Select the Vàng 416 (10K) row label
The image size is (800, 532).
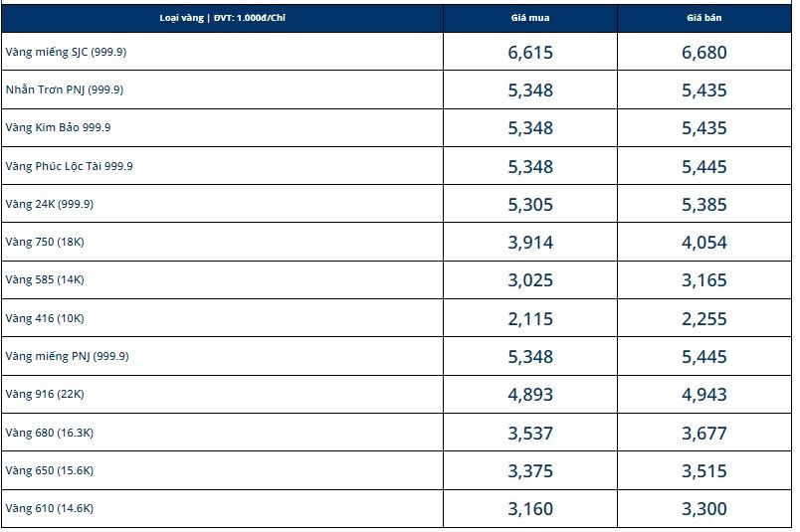pyautogui.click(x=44, y=318)
